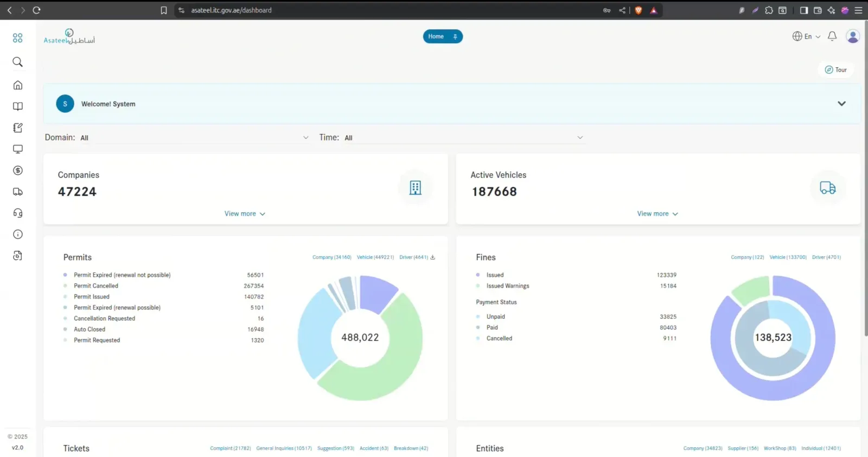The image size is (868, 457).
Task: Open Entities Company (34823) link
Action: pyautogui.click(x=703, y=448)
